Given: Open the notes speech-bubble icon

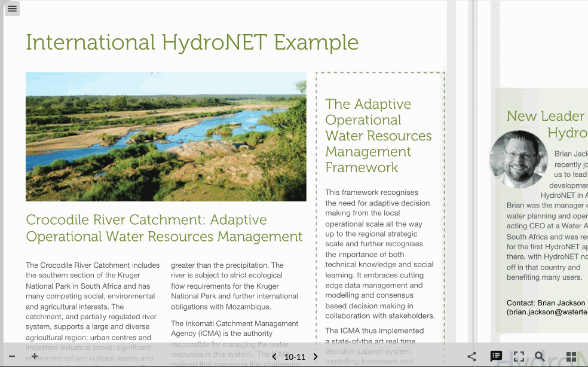Looking at the screenshot, I should [x=496, y=356].
